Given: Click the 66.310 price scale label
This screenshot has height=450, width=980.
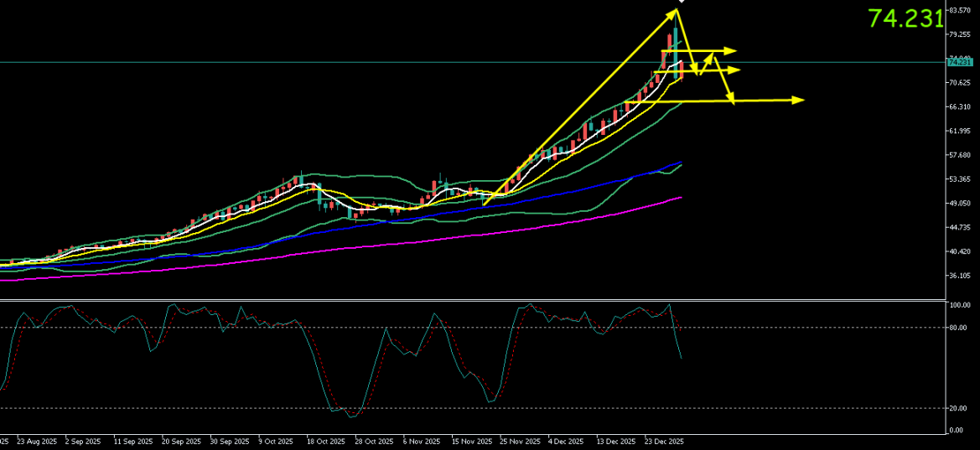Looking at the screenshot, I should tap(960, 107).
